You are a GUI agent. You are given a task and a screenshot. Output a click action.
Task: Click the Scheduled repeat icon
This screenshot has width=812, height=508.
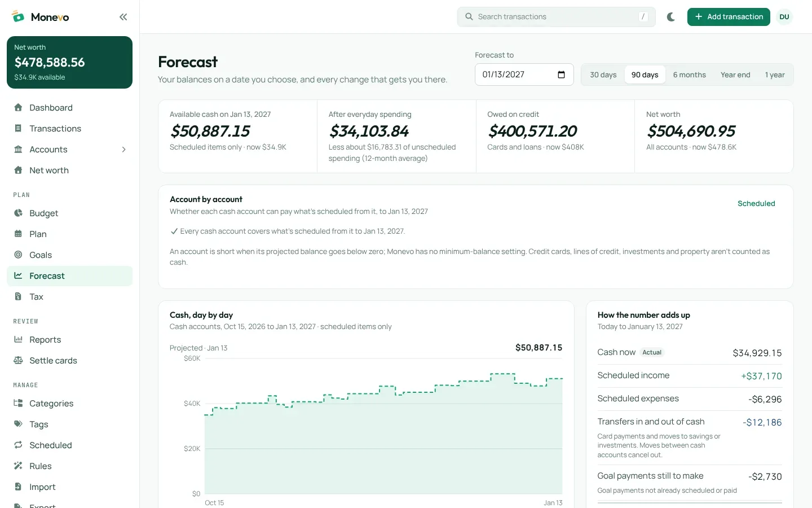tap(18, 445)
